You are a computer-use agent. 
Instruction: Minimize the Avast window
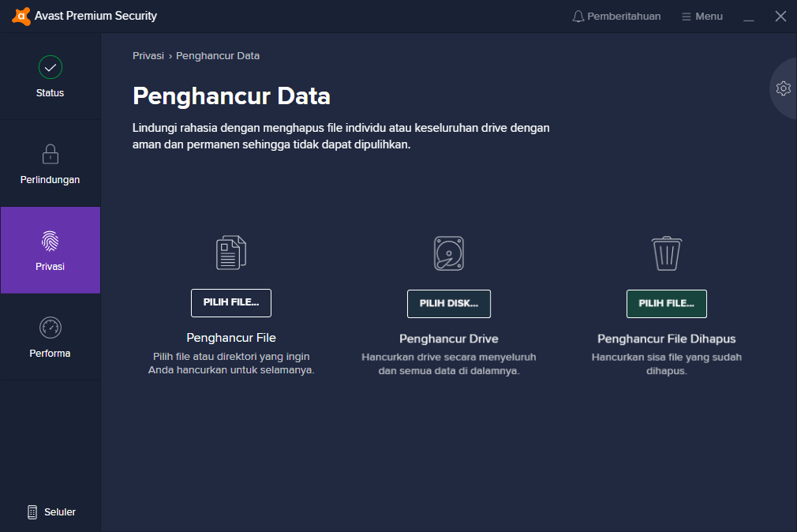pyautogui.click(x=748, y=17)
